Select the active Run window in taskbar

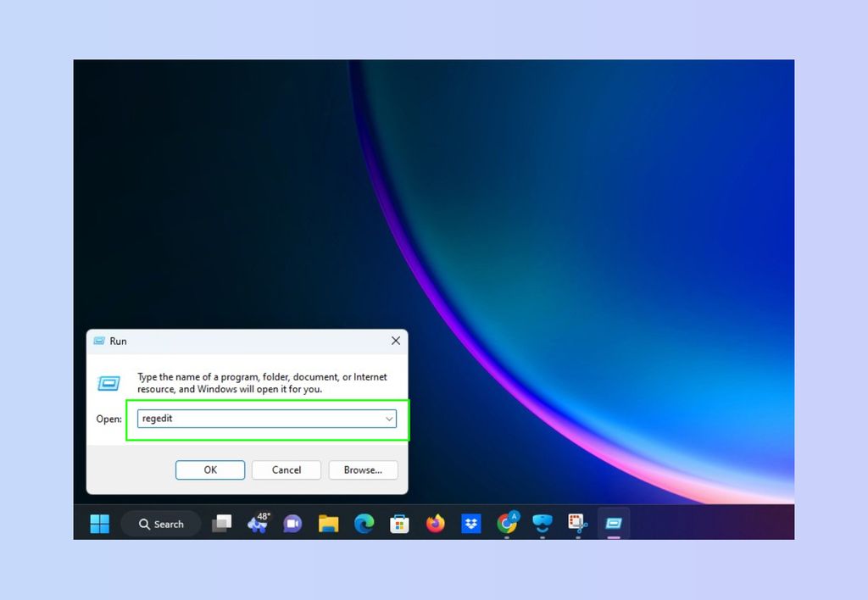coord(613,523)
